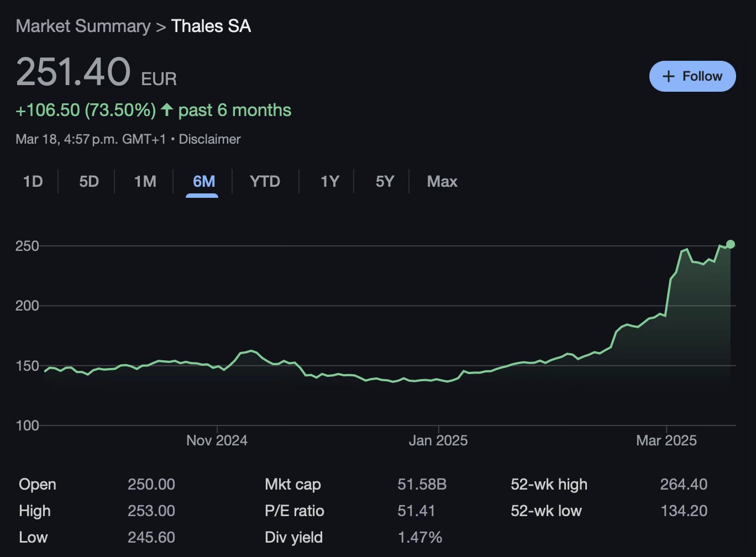Click the Div yield label

pyautogui.click(x=293, y=538)
